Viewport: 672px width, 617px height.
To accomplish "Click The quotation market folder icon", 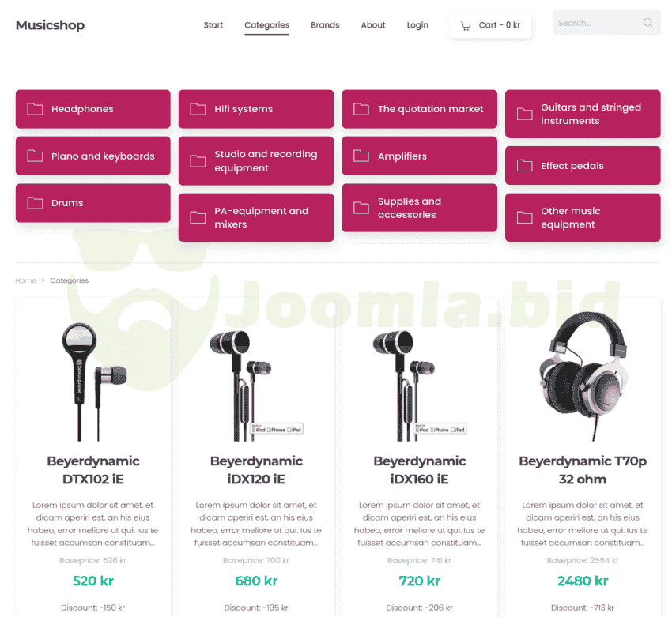I will coord(361,109).
